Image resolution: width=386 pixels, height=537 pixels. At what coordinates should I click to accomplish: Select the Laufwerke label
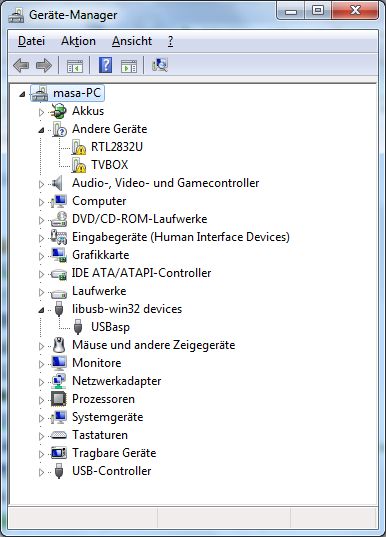(x=99, y=291)
